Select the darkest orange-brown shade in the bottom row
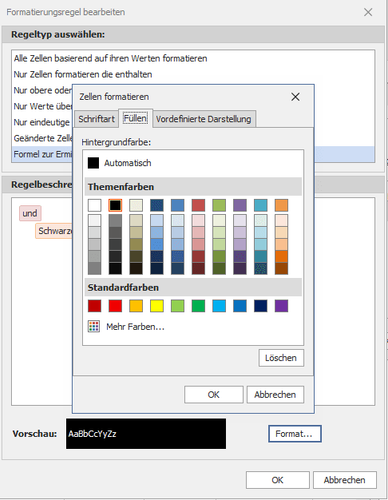Image resolution: width=388 pixels, height=500 pixels. tap(281, 268)
